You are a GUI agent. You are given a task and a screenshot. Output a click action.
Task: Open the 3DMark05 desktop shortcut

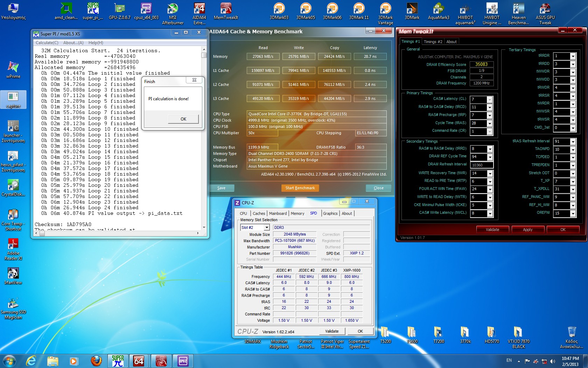(306, 11)
